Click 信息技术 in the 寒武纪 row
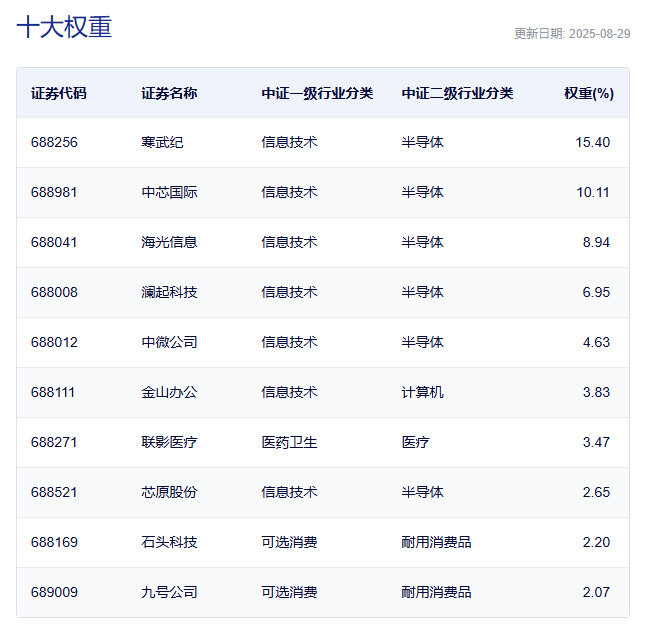656x635 pixels. coord(290,142)
